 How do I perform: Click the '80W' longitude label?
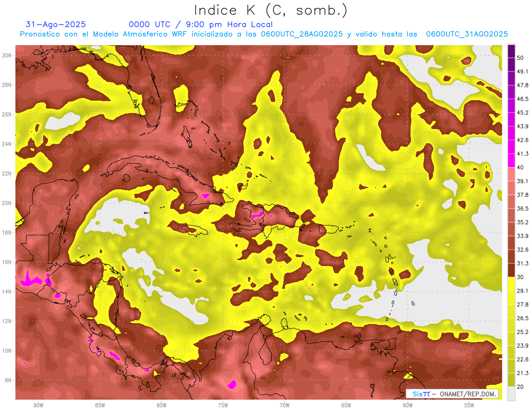161,405
